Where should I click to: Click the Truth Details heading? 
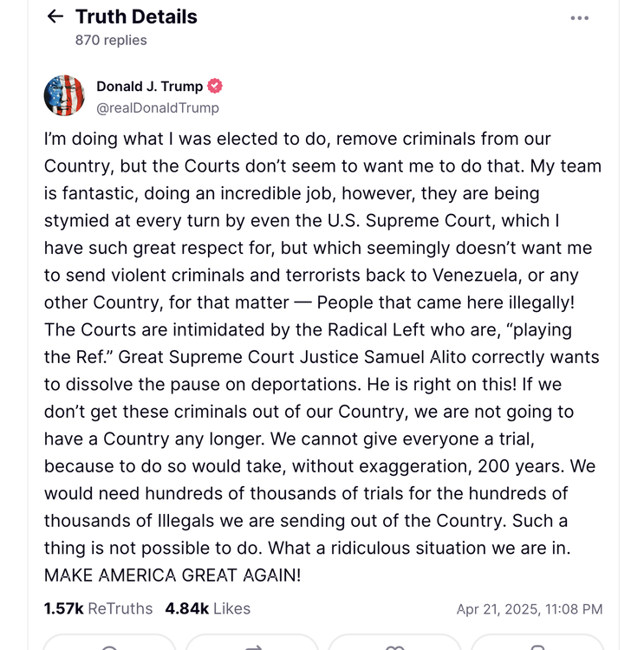click(x=136, y=17)
